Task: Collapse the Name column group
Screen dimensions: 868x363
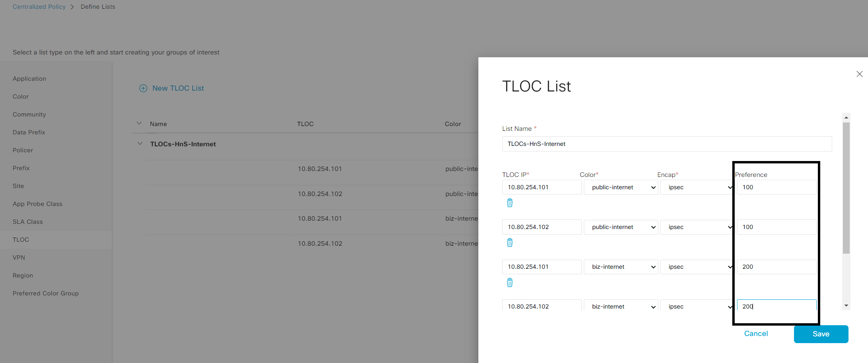Action: coord(140,123)
